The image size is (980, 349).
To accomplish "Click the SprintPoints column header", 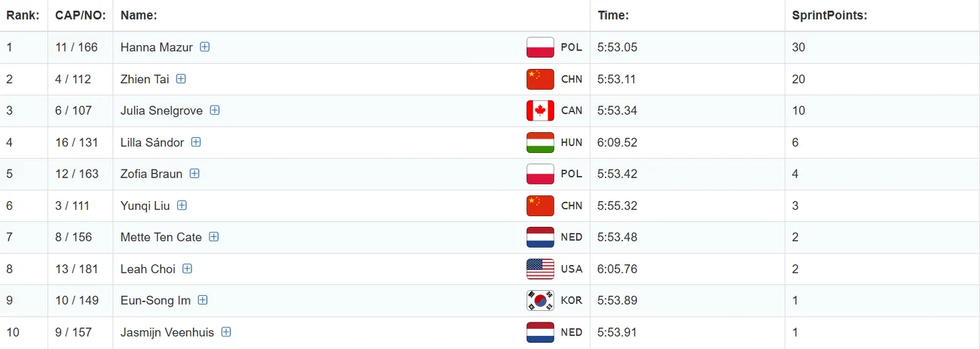I will coord(829,15).
